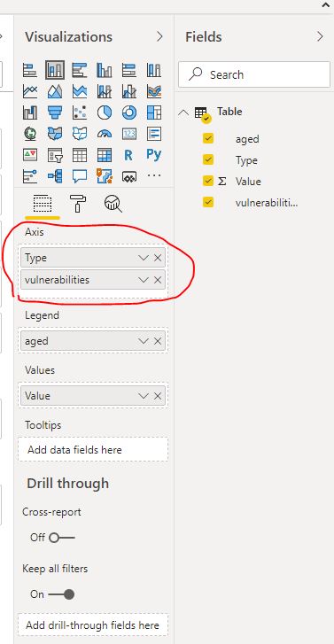Remove aged from the Legend well

coord(158,341)
